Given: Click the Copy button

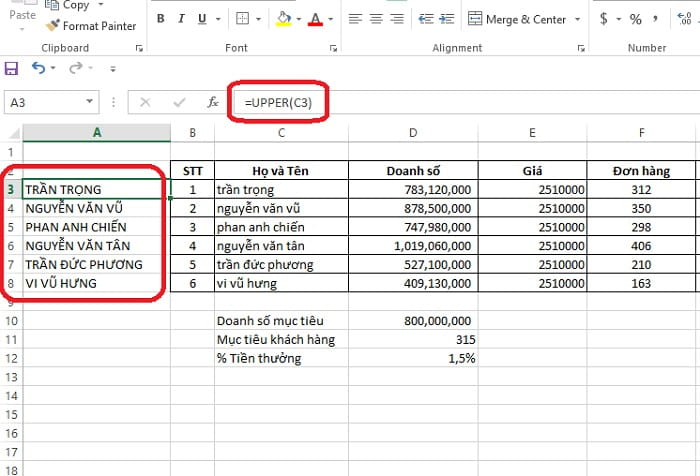Looking at the screenshot, I should coord(68,5).
